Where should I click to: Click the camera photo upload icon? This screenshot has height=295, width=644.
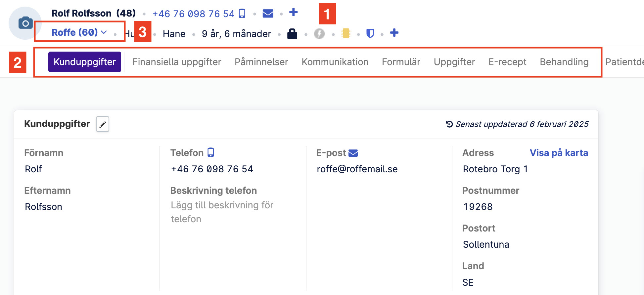click(x=25, y=23)
